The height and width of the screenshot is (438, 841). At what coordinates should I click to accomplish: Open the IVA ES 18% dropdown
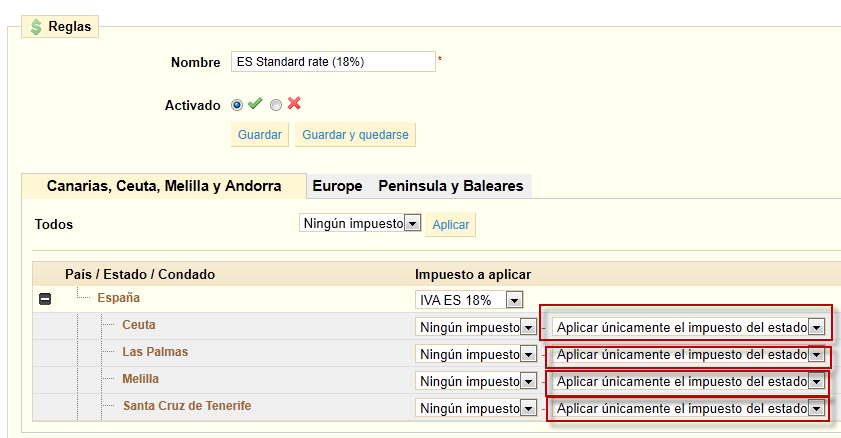click(x=469, y=300)
